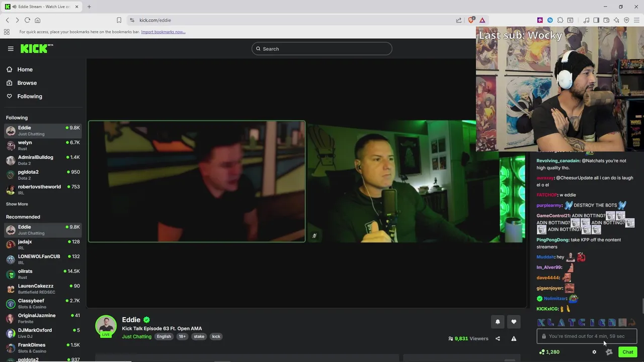This screenshot has height=362, width=644.
Task: Open browser main menu
Action: [636, 20]
